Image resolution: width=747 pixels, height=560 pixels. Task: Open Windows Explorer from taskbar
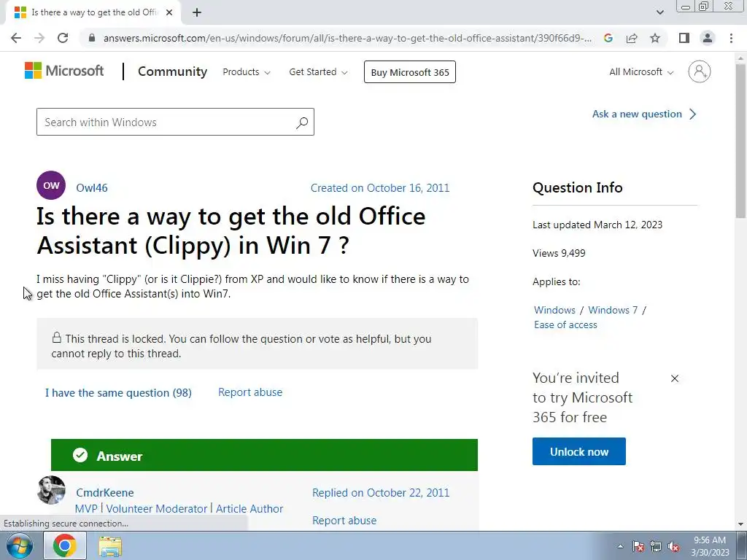pos(110,545)
